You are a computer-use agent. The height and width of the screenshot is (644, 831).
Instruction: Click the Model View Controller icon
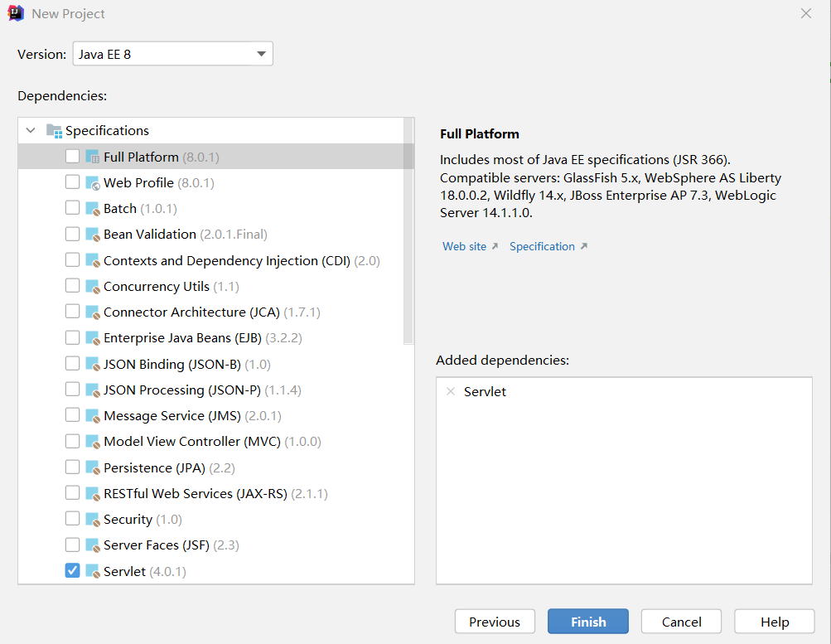click(x=93, y=442)
